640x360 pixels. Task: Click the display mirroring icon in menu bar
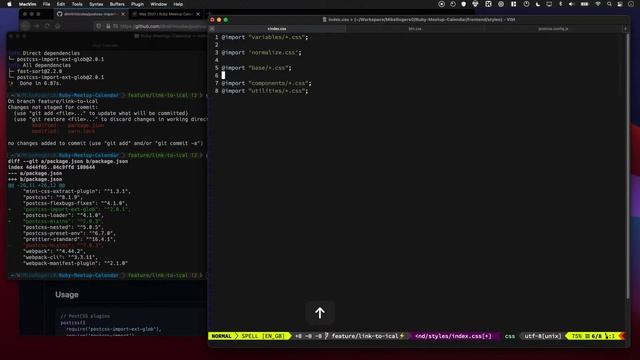549,4
